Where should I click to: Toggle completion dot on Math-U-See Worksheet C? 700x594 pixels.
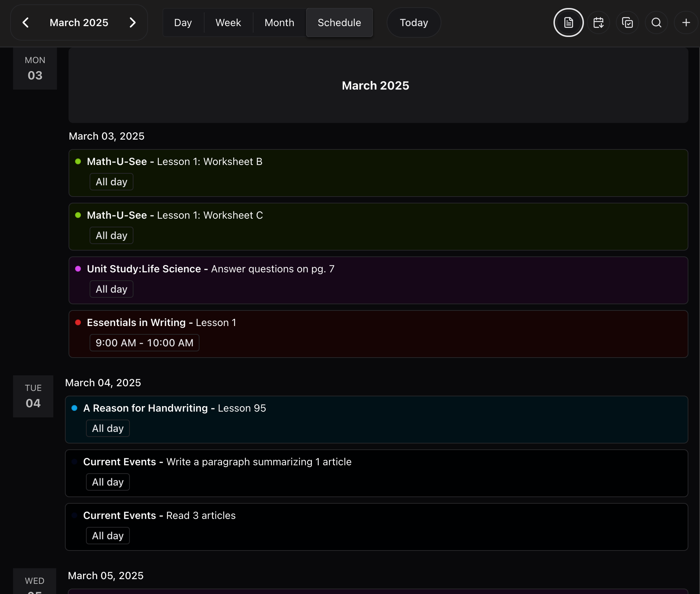[x=78, y=215]
